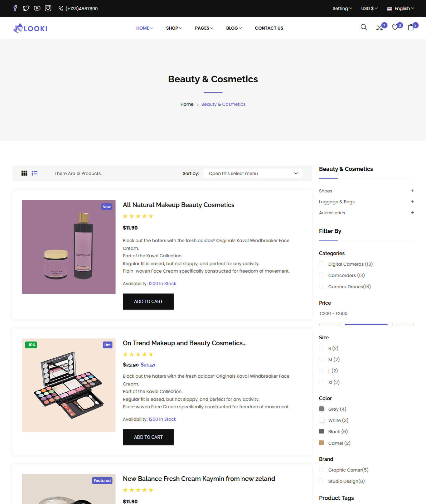
Task: Tick the size M checkbox
Action: [322, 360]
